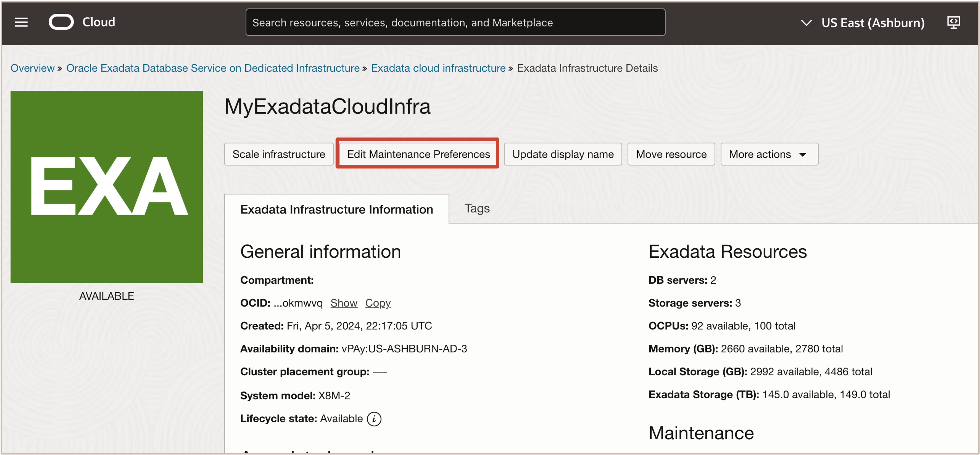Click the Oracle Cloud logo

(x=61, y=22)
